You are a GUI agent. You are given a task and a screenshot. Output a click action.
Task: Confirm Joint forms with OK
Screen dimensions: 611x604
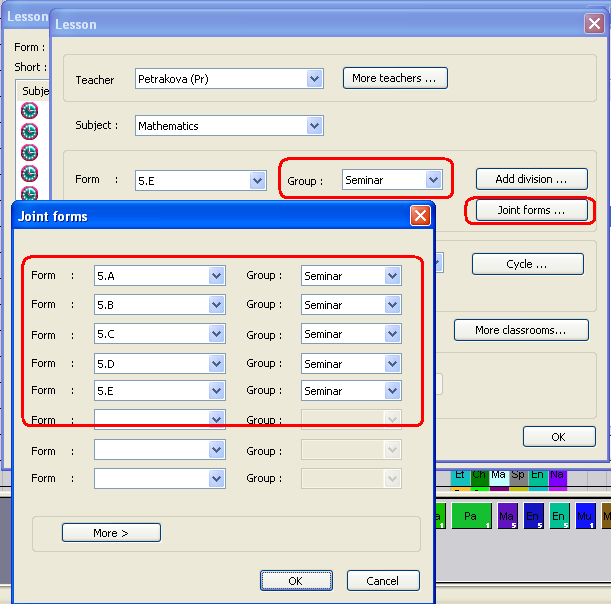(x=296, y=581)
